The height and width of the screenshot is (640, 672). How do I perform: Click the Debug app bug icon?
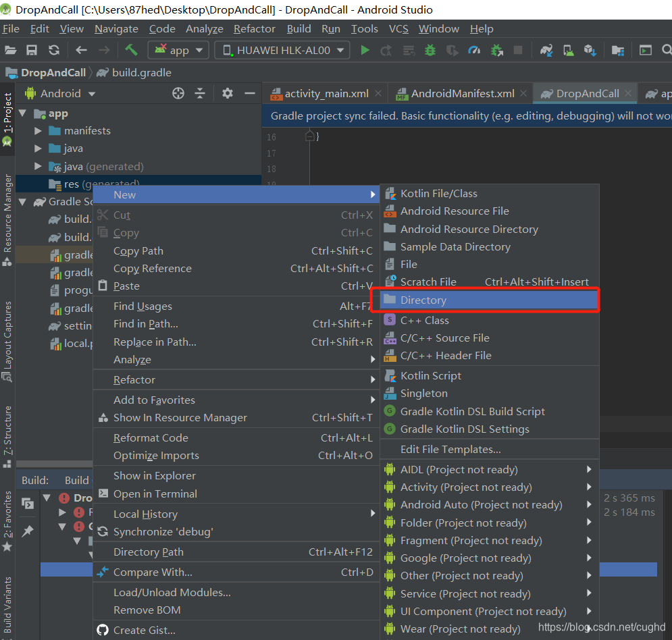[430, 50]
